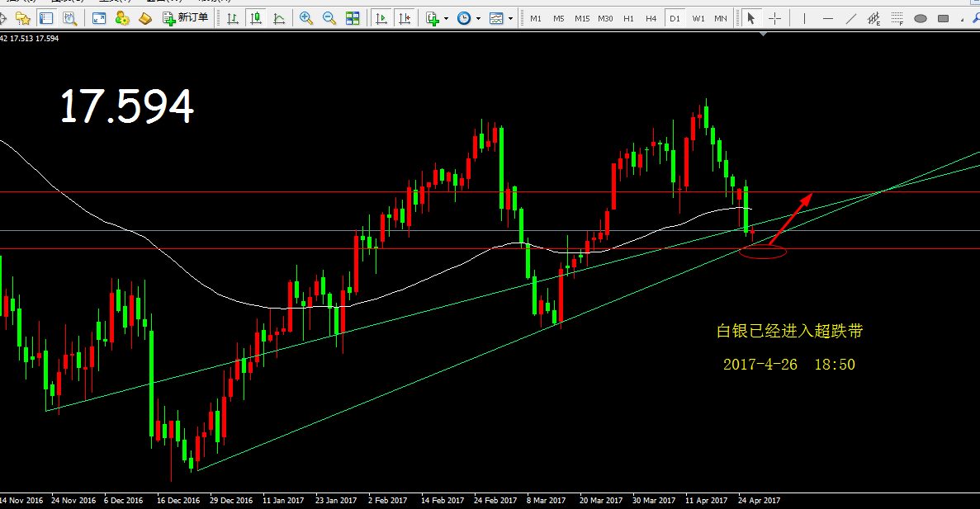Select the M5 timeframe
The width and height of the screenshot is (980, 509).
click(x=559, y=19)
